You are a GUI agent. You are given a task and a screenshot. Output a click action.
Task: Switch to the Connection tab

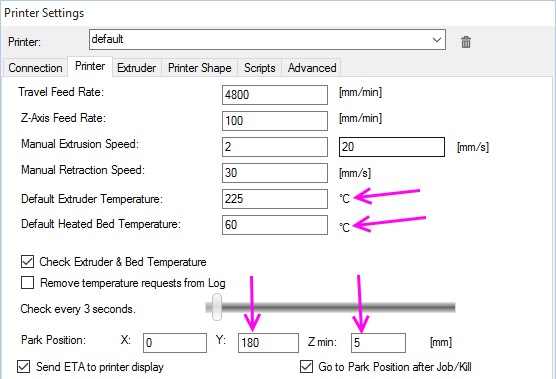click(x=35, y=68)
